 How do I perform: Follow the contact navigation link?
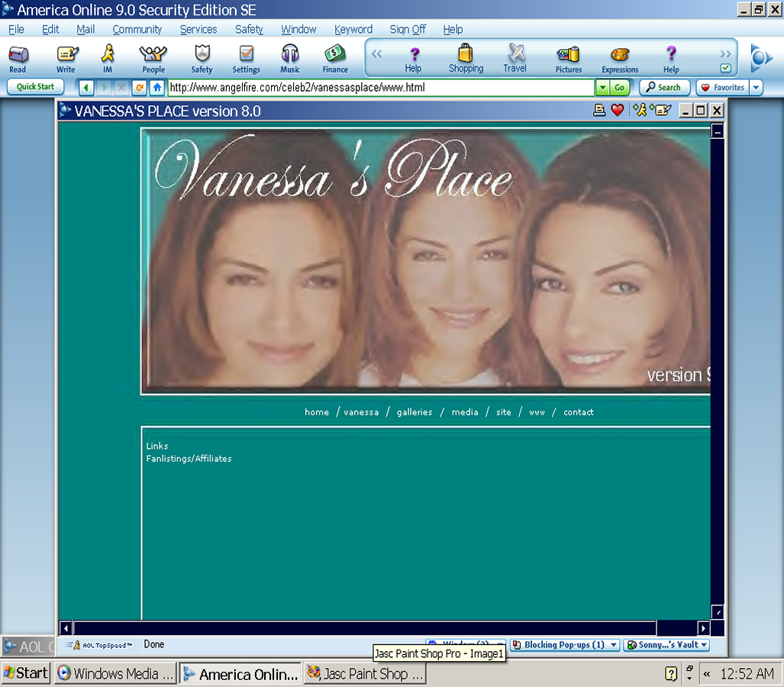point(578,412)
